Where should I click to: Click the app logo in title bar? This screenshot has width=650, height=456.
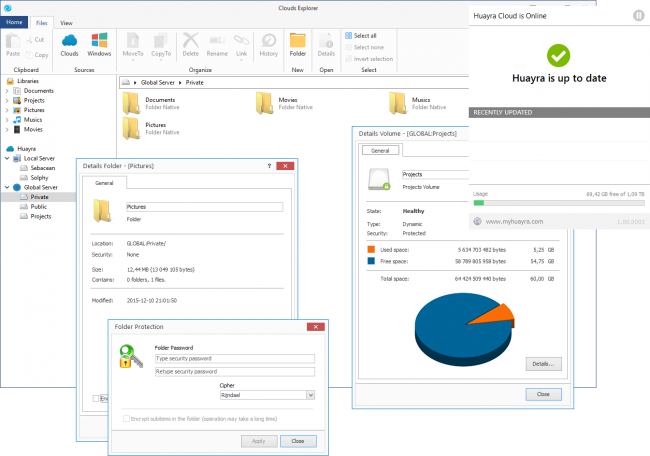(x=7, y=8)
